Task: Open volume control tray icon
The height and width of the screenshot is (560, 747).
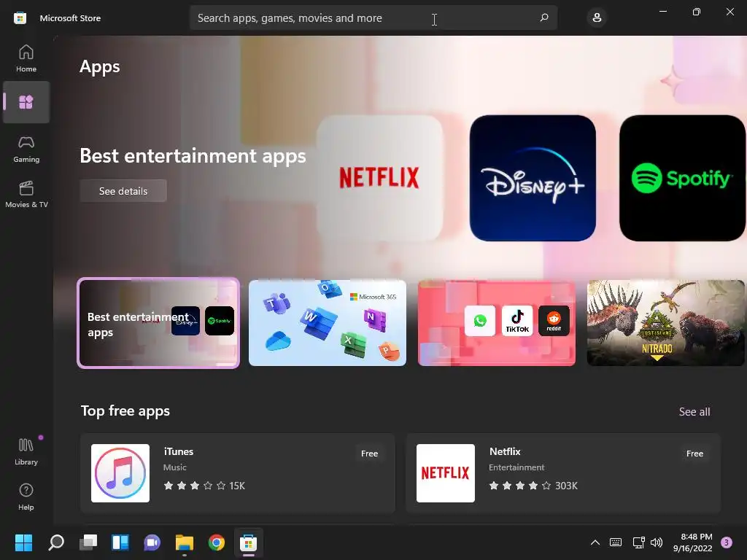Action: pos(657,542)
